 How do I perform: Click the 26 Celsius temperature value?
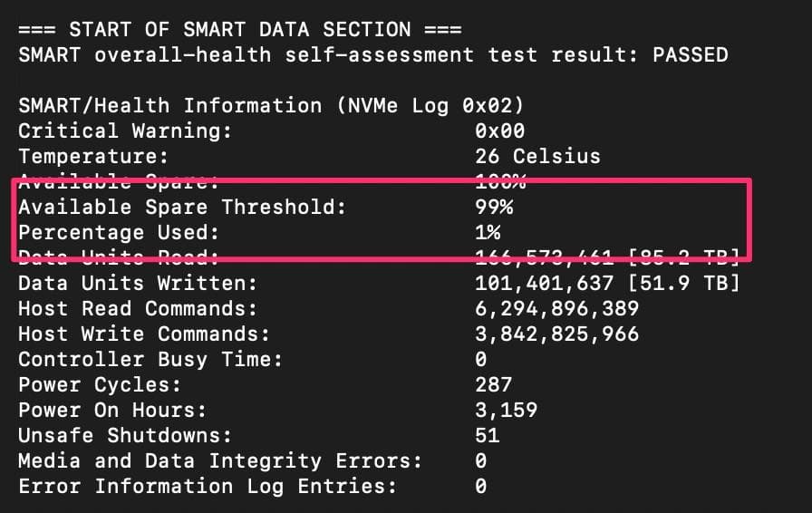coord(537,157)
